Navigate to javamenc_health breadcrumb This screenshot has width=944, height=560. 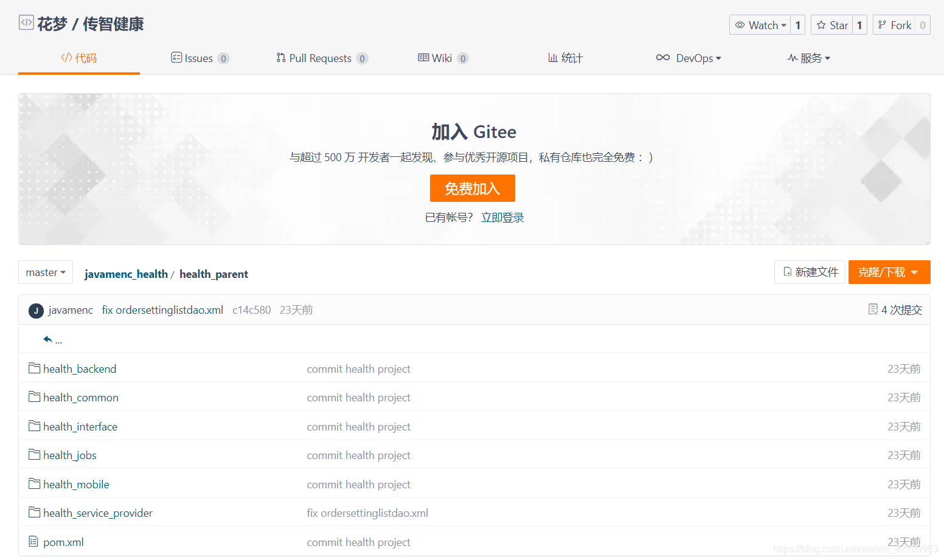(x=126, y=274)
